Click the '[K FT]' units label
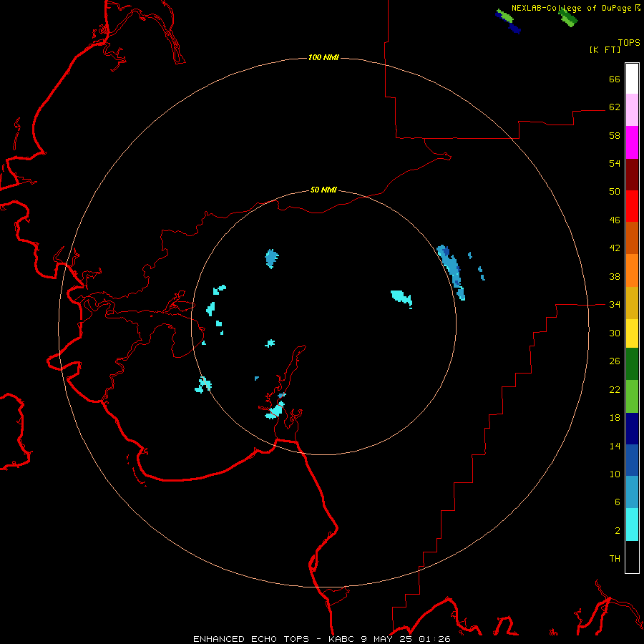 [605, 49]
